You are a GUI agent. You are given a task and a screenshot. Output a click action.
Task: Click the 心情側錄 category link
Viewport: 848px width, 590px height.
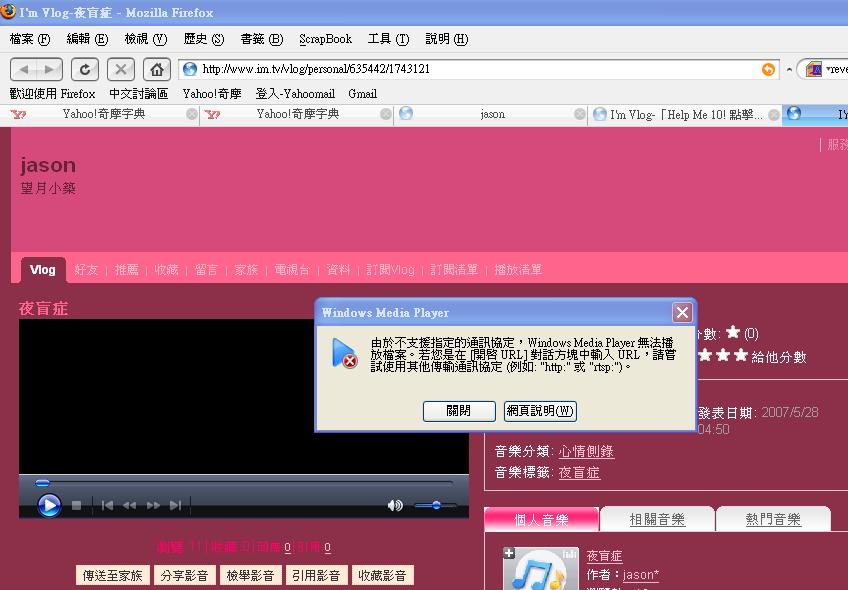(x=586, y=452)
